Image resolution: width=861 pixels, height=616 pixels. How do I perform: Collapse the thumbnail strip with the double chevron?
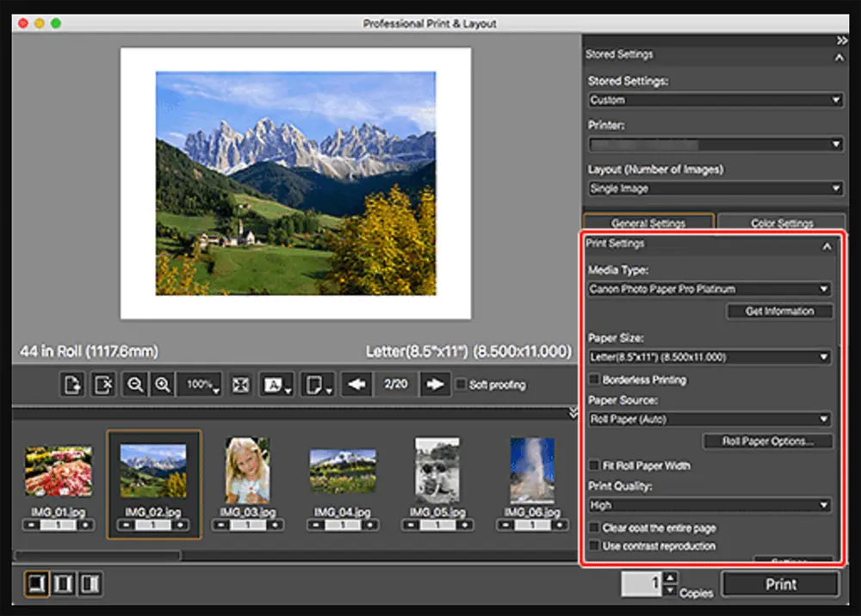(x=573, y=413)
